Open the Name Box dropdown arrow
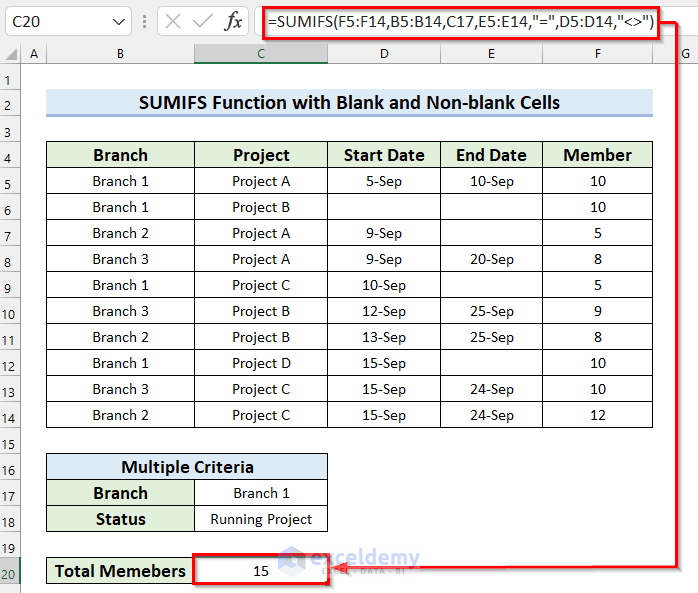Screen dimensions: 698x593 118,21
